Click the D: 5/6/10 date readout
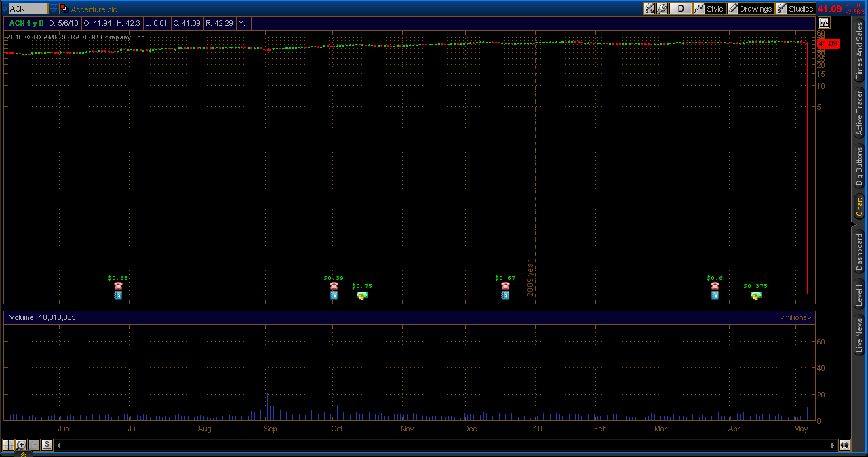Screen dimensions: 868x457 (64, 23)
